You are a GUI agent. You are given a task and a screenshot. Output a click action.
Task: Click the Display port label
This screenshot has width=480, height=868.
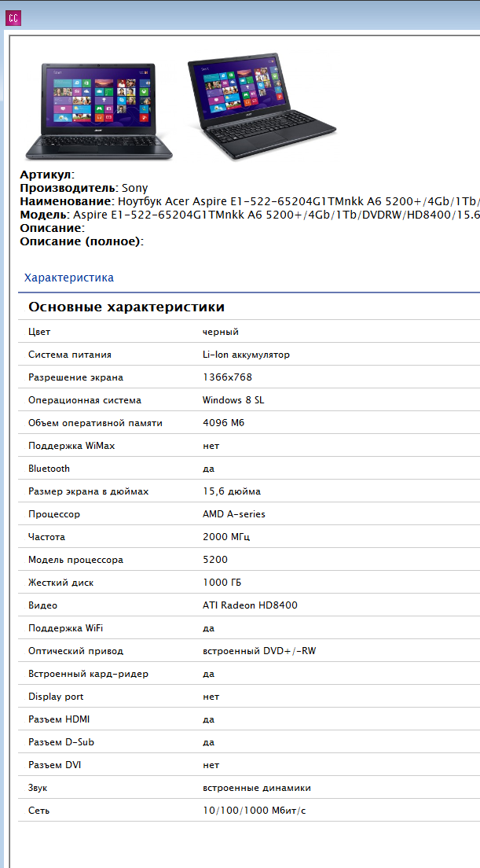click(56, 697)
